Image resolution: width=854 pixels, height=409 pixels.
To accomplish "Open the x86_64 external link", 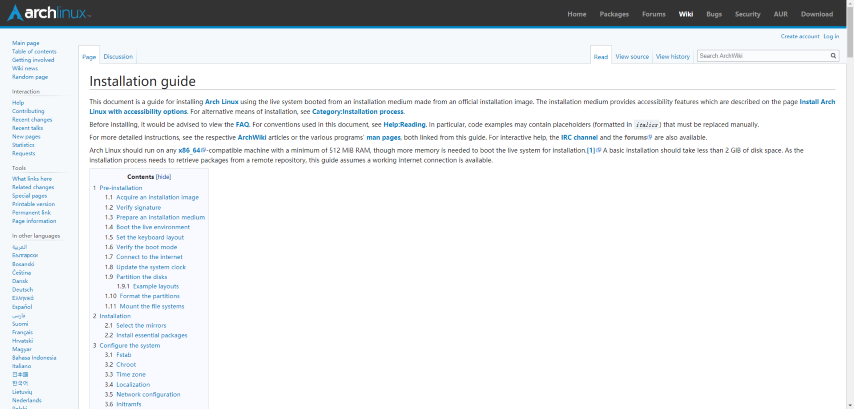I will (x=190, y=151).
